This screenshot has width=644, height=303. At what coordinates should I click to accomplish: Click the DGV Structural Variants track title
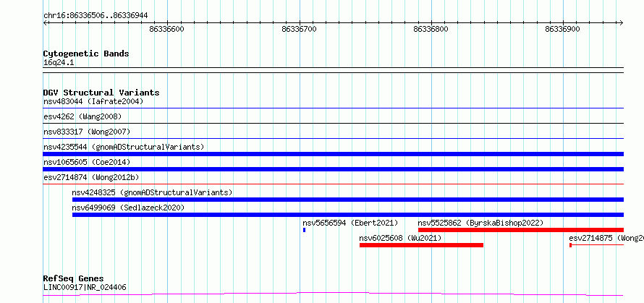(x=101, y=93)
